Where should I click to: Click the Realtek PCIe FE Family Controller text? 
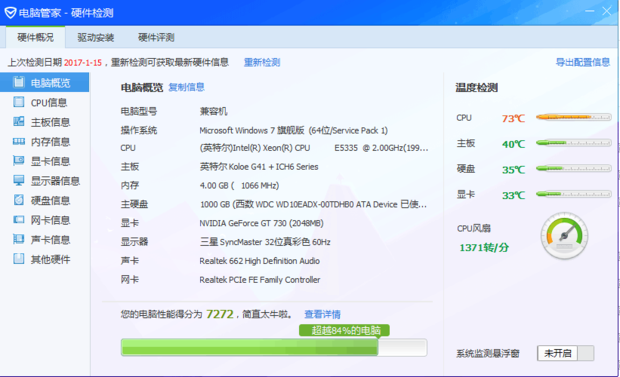tap(260, 280)
